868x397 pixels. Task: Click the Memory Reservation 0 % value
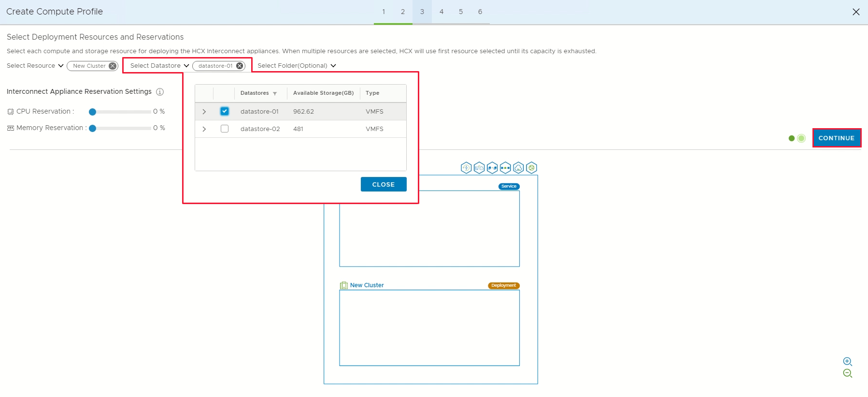click(x=159, y=128)
